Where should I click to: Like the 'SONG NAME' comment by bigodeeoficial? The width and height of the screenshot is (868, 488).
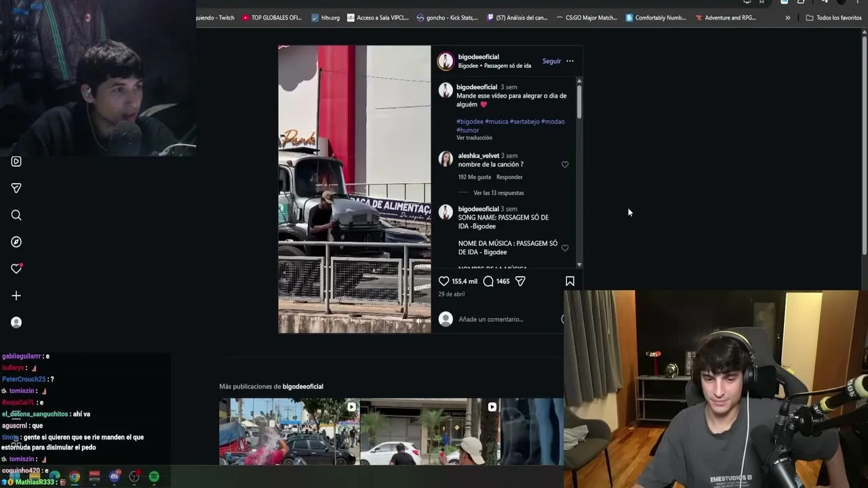pyautogui.click(x=565, y=248)
